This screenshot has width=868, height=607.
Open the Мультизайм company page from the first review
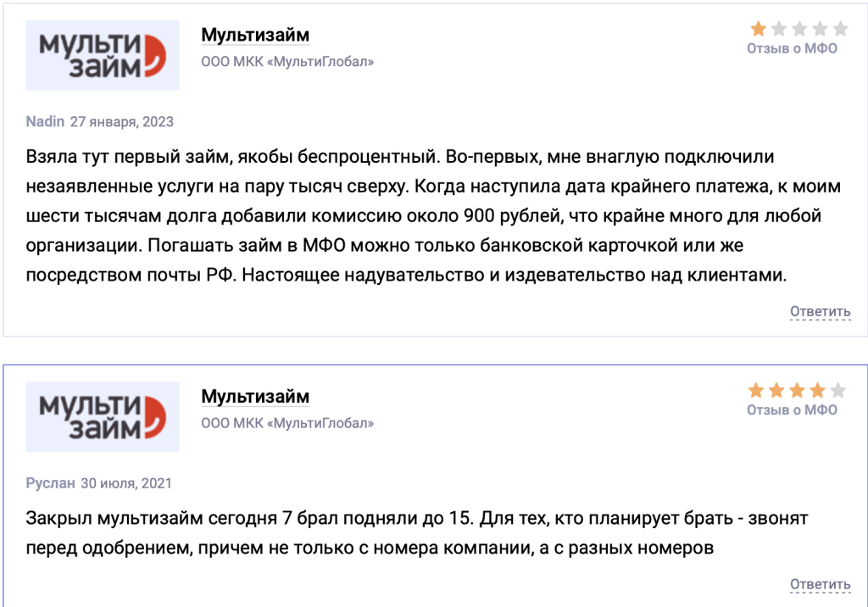(253, 35)
